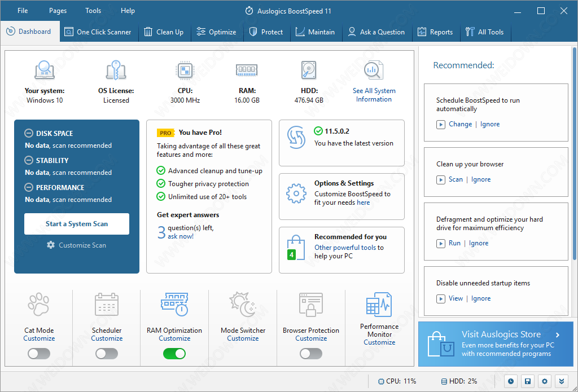Open Other powerful tools link
This screenshot has width=578, height=392.
pyautogui.click(x=345, y=248)
